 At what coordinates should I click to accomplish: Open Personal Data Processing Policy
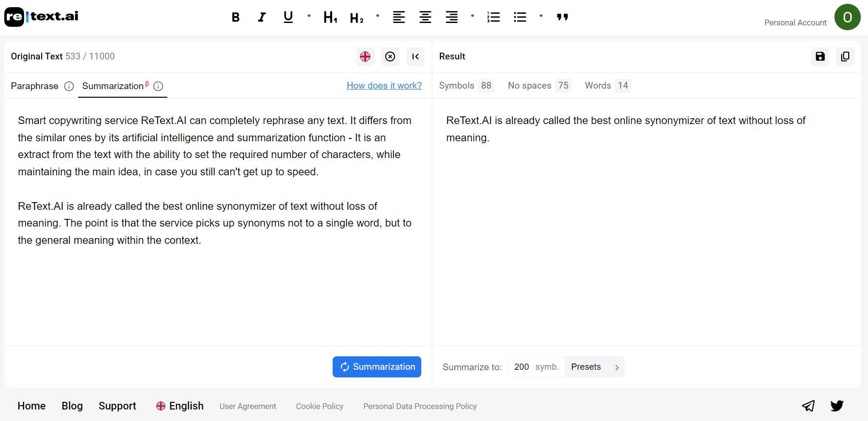pos(420,406)
